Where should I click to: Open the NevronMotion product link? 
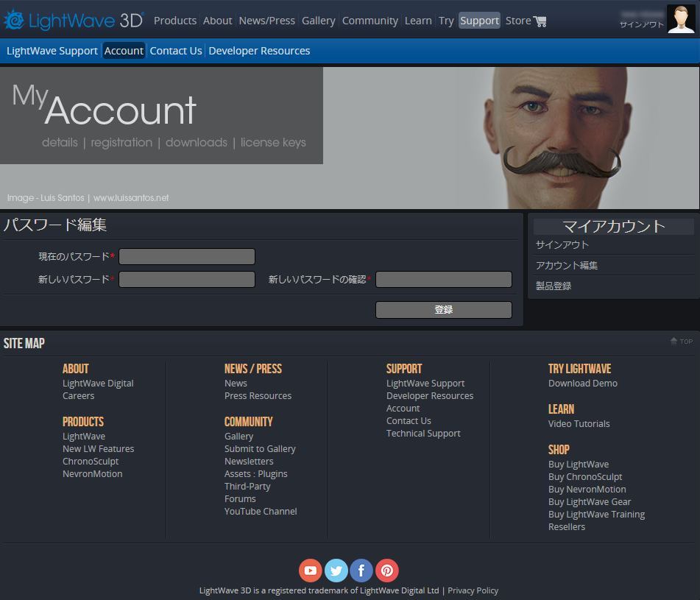(x=93, y=473)
